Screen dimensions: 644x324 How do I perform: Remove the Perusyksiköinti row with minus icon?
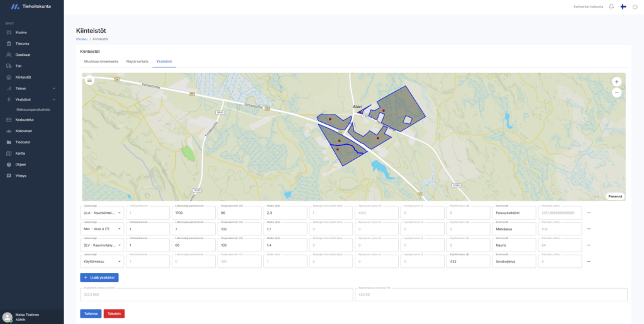tap(589, 213)
